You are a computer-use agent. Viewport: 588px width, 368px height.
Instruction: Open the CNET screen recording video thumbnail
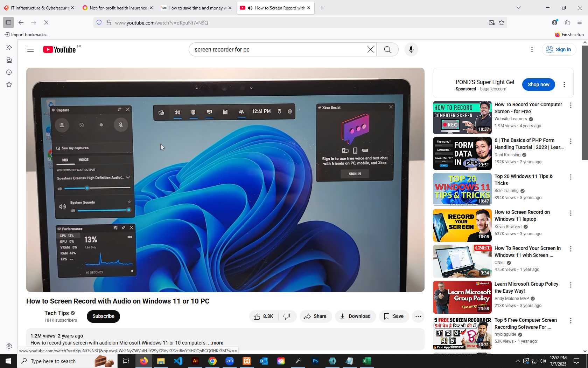coord(462,261)
